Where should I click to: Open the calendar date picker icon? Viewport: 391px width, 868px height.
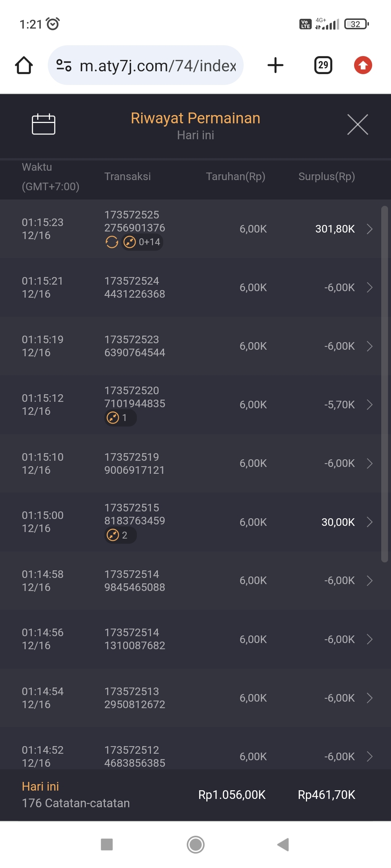43,124
